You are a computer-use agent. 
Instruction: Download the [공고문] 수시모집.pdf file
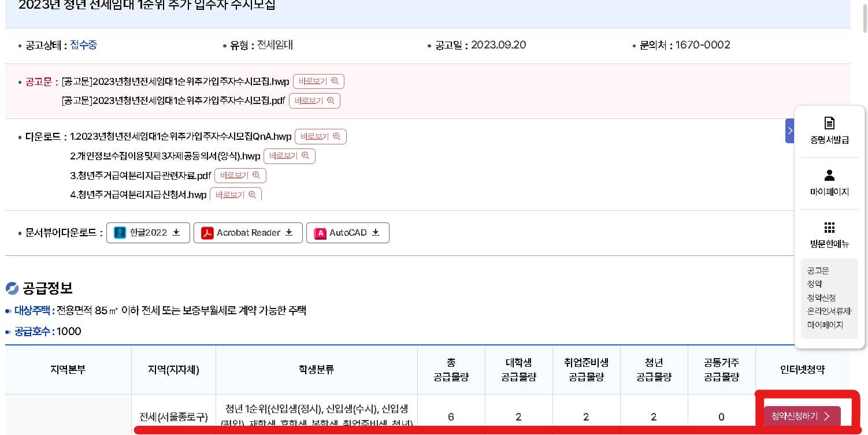click(x=173, y=101)
